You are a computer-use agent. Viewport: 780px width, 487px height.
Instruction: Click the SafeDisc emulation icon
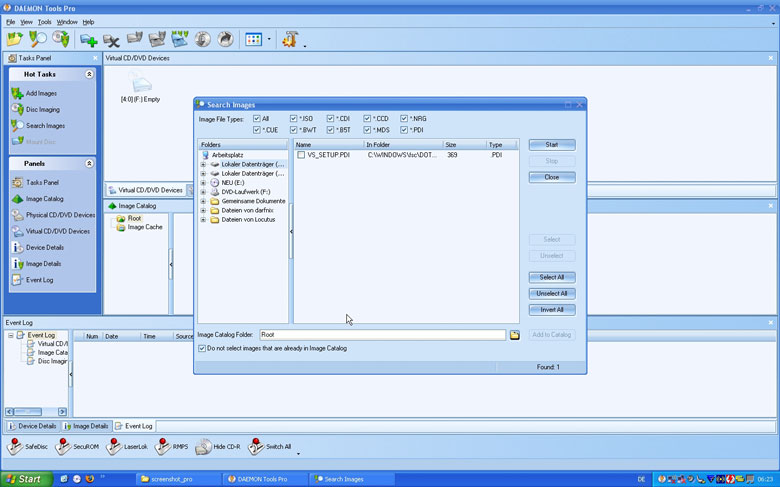[15, 447]
